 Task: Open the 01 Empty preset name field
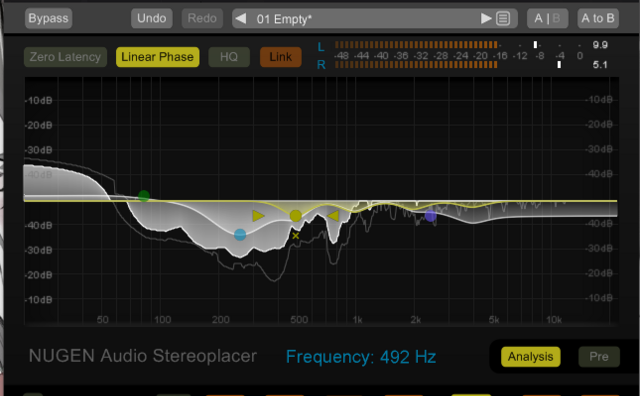(284, 19)
